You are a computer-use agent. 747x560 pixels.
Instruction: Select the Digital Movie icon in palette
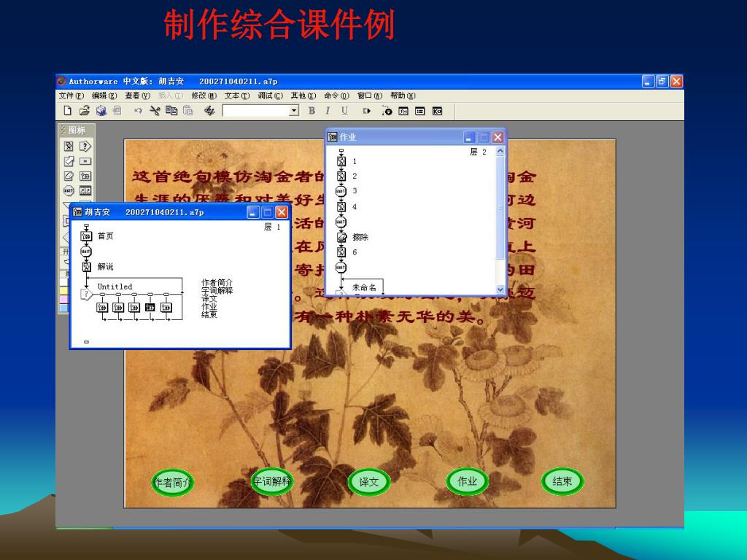click(x=85, y=191)
